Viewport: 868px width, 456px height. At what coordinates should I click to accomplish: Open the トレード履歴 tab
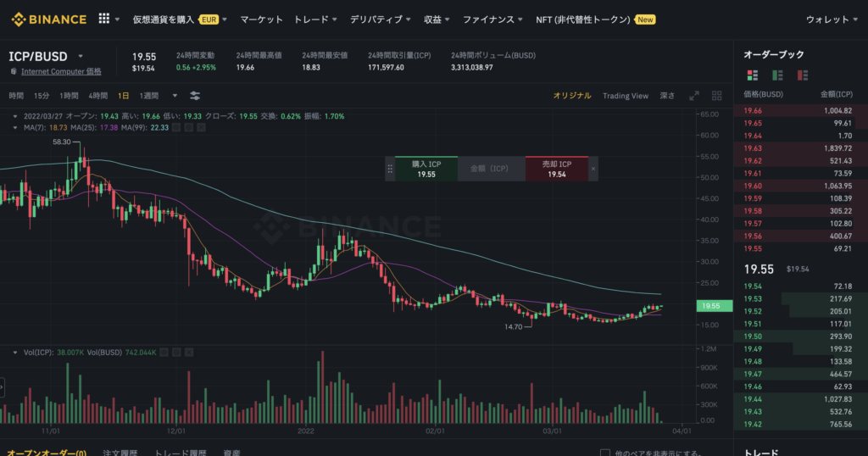point(180,453)
